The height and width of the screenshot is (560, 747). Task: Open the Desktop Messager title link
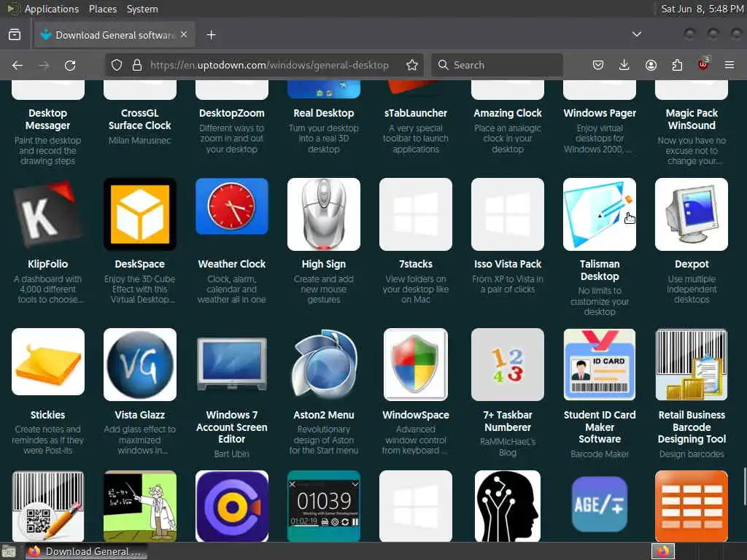click(x=47, y=119)
